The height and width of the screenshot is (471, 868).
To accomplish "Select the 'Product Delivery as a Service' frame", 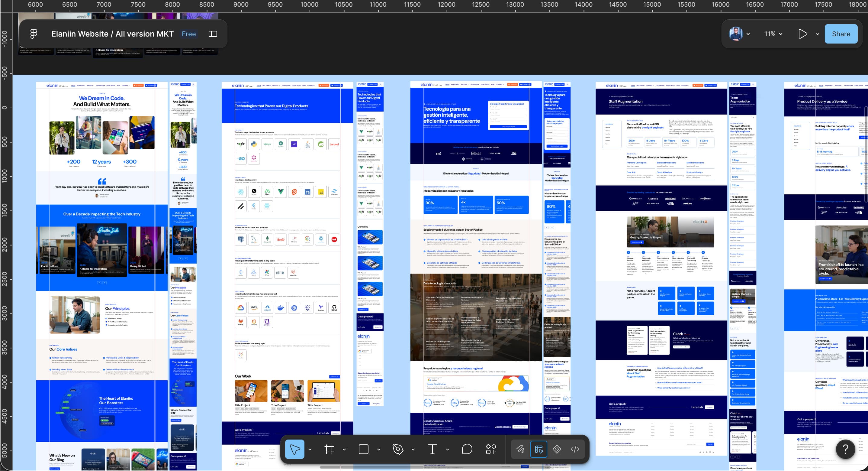I will point(826,277).
